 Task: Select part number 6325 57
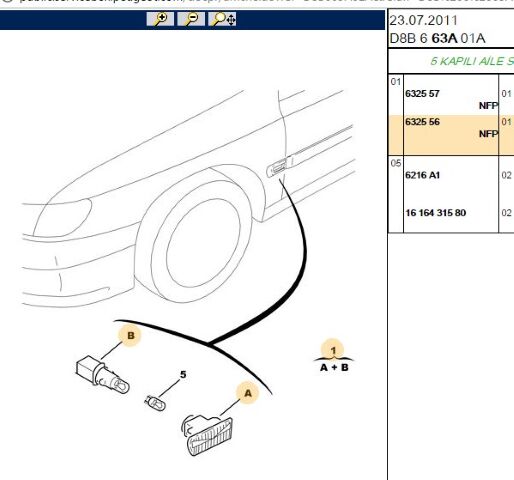pyautogui.click(x=422, y=94)
